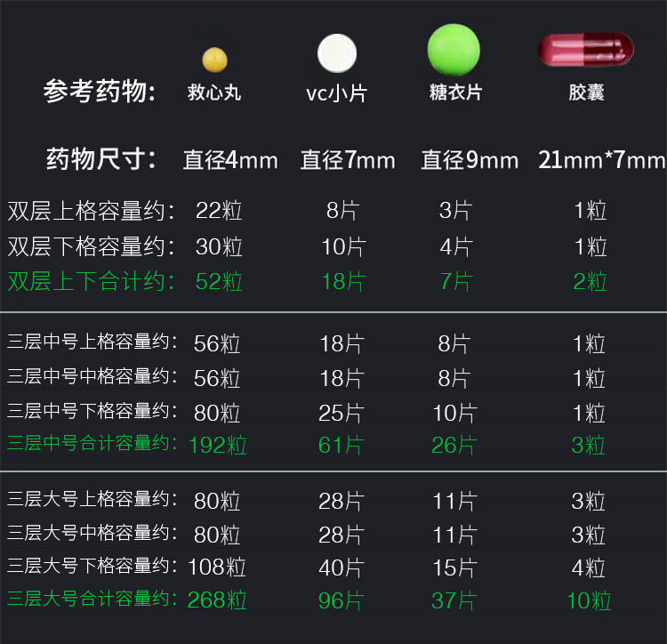
Task: Click the green 268粒 total value
Action: coord(217,600)
